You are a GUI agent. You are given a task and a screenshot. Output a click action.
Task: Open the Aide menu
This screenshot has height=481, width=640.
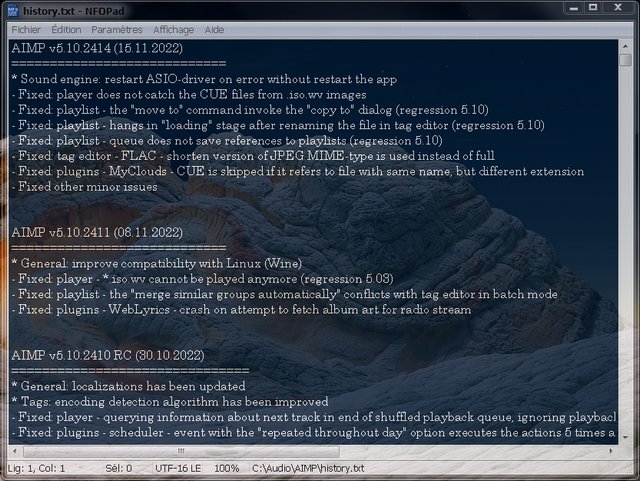click(214, 30)
